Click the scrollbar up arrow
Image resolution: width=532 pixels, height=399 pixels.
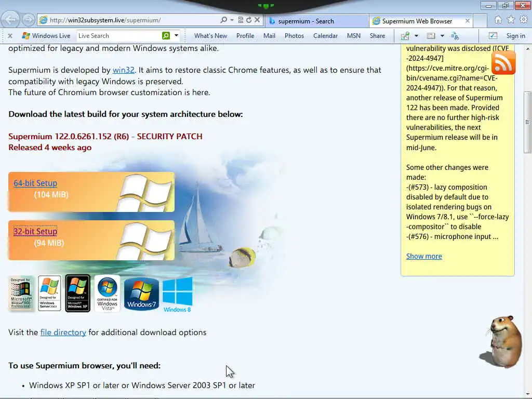(528, 49)
